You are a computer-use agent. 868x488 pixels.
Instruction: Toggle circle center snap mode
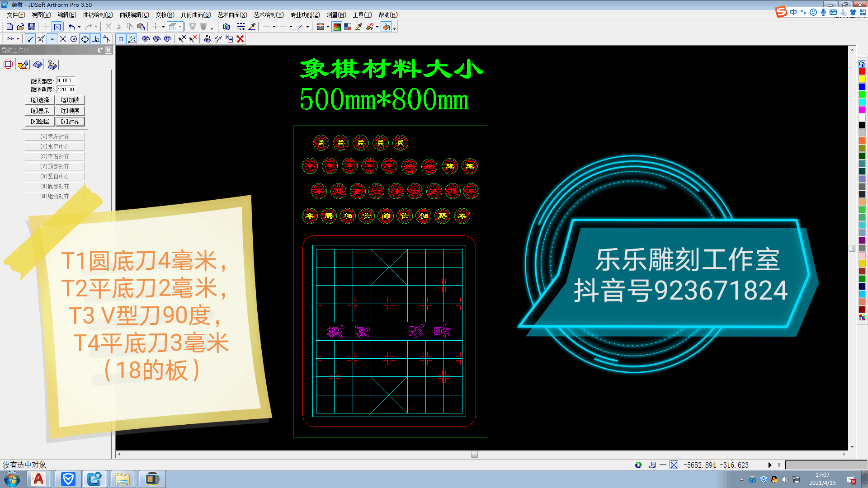74,39
